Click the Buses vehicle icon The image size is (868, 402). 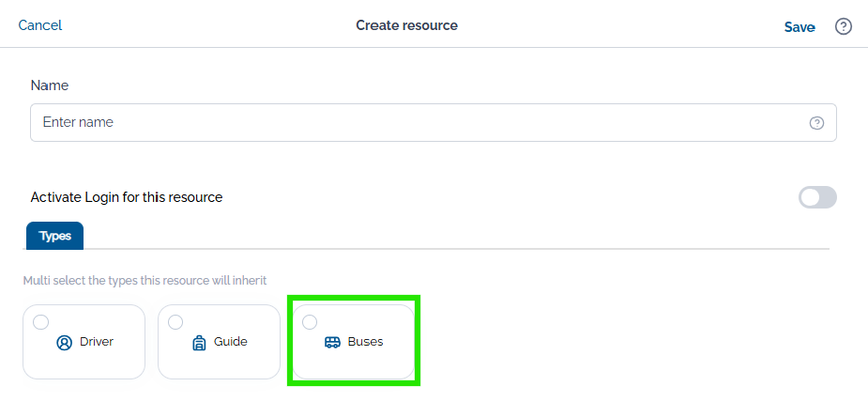click(332, 343)
